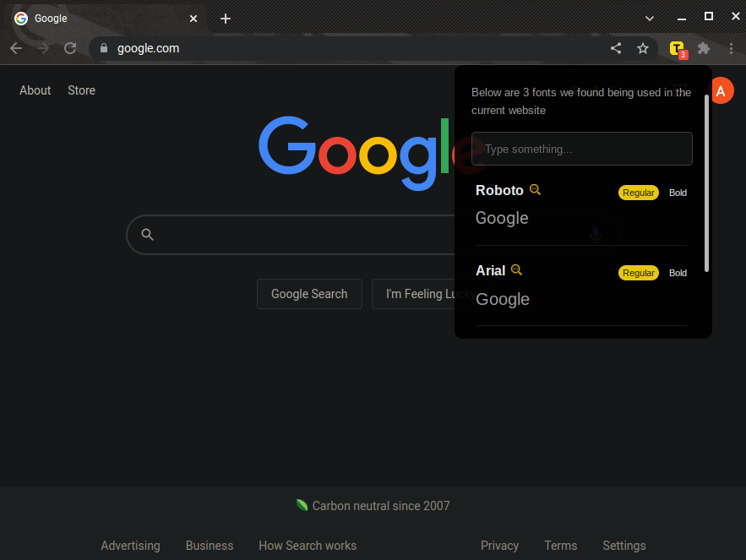
Task: Open the Store link
Action: pyautogui.click(x=81, y=90)
